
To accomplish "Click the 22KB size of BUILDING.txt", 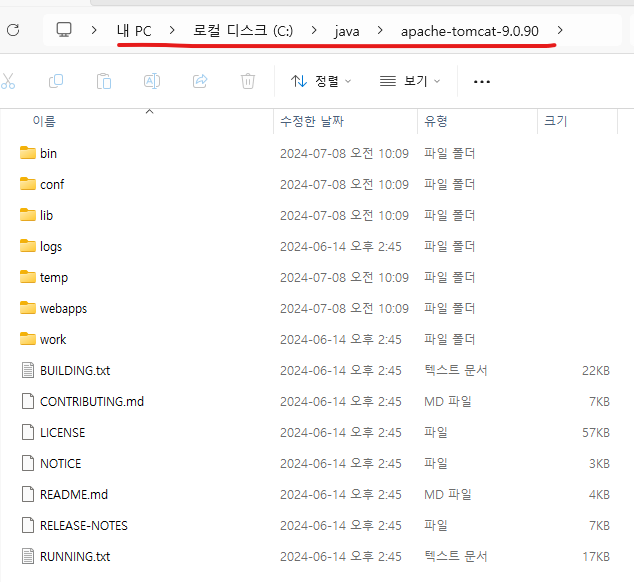I will (596, 371).
